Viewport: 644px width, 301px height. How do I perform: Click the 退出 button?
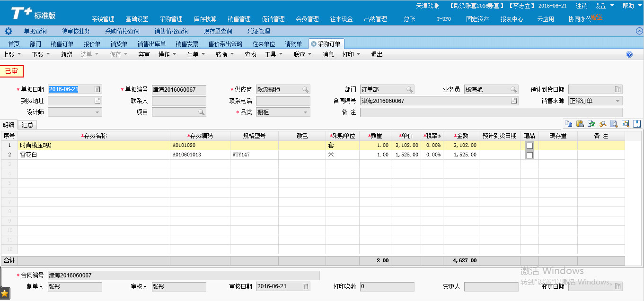377,54
